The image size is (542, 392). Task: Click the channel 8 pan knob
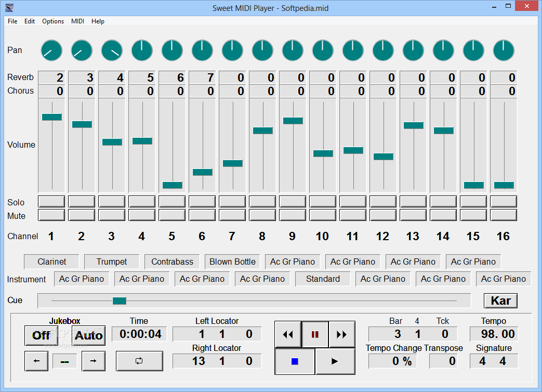tap(262, 50)
